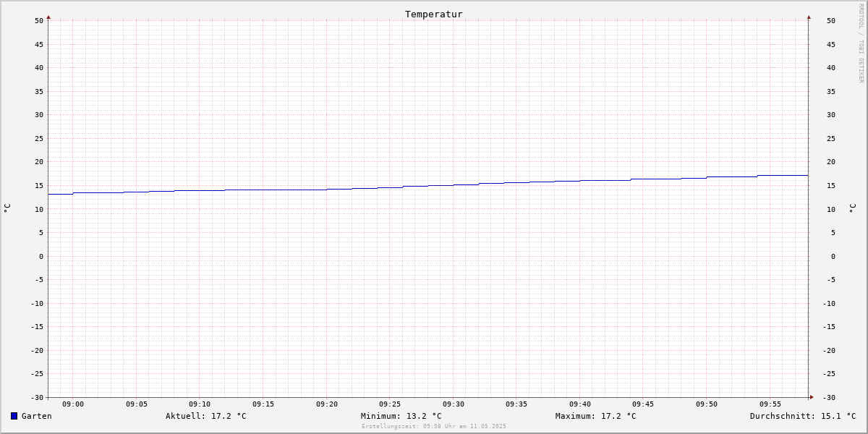Screen dimensions: 868x434
Task: Click the 09:35 time axis label
Action: click(516, 404)
